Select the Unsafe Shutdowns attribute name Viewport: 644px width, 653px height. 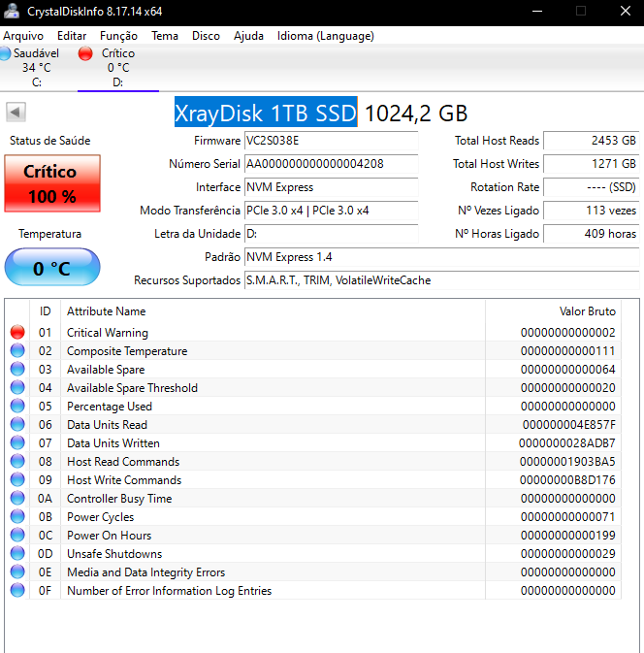coord(114,554)
